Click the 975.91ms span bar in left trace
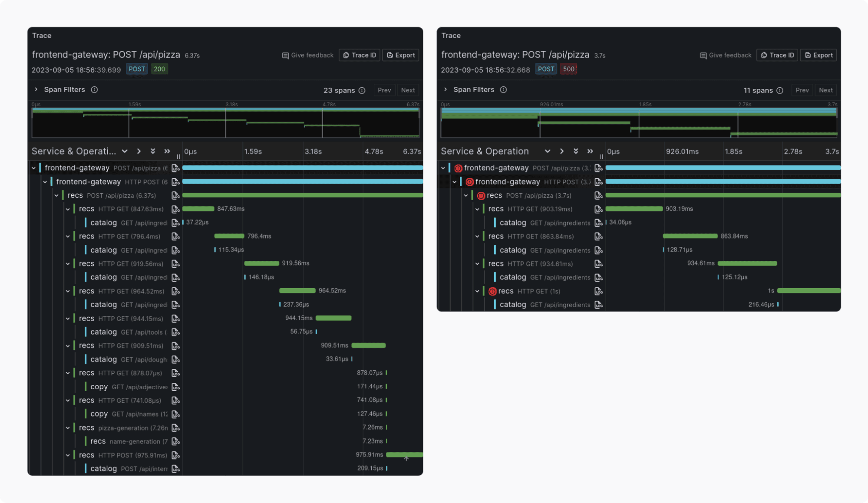 point(404,454)
